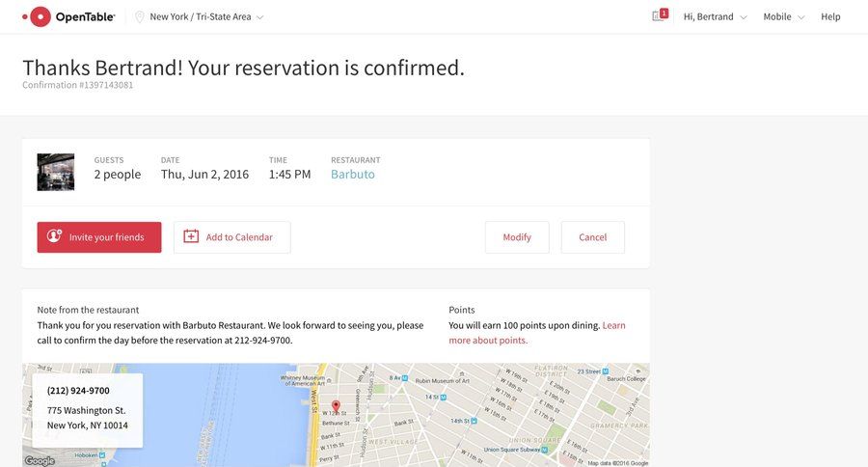Image resolution: width=868 pixels, height=467 pixels.
Task: Open the notifications icon with red badge
Action: click(x=660, y=15)
